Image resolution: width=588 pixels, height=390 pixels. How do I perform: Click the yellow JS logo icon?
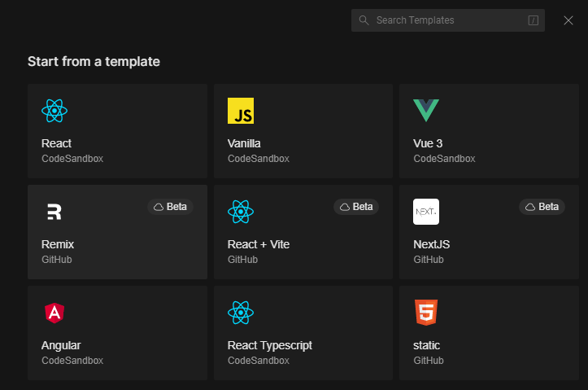(241, 111)
